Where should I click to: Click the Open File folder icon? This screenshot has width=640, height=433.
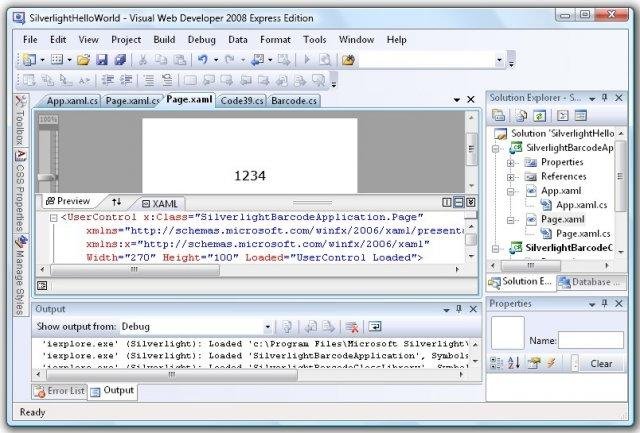point(83,60)
